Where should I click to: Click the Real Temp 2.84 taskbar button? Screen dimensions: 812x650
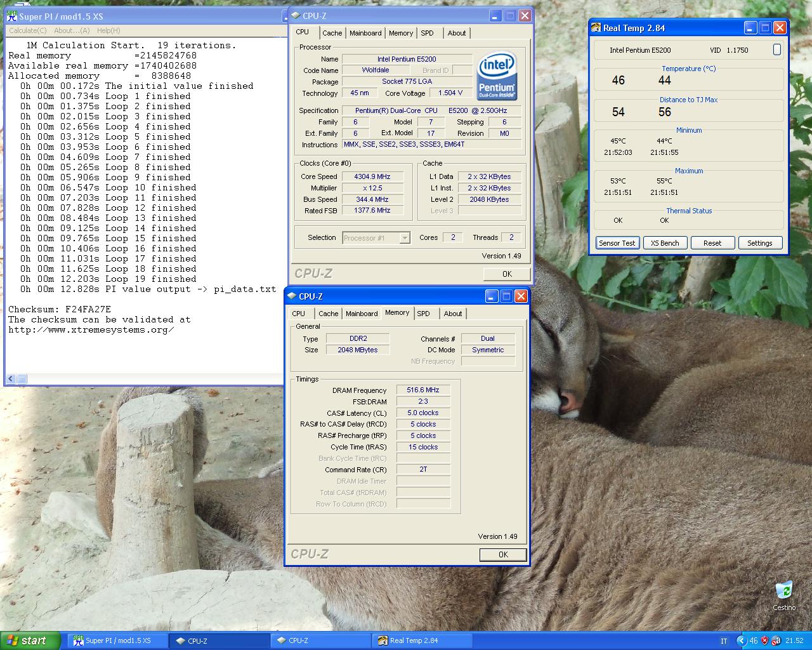coord(422,640)
